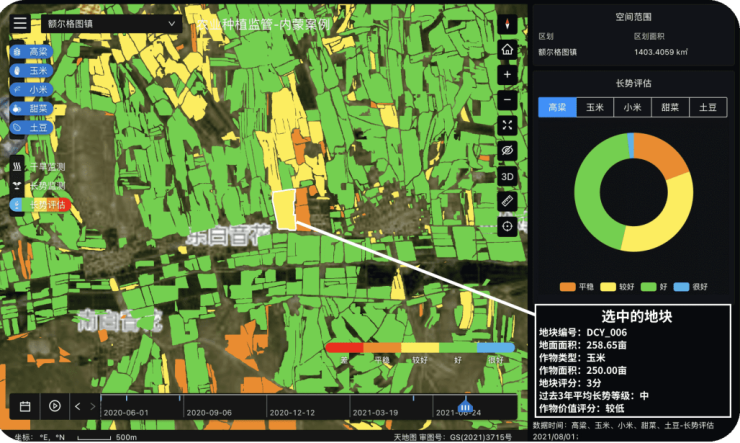Click the 玉米 corn layer icon
The image size is (740, 443).
coord(17,71)
